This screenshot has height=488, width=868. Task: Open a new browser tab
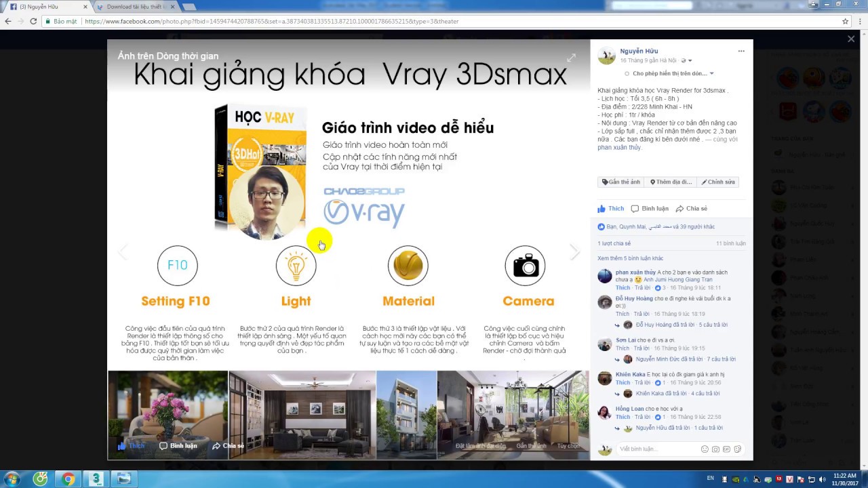pos(189,7)
